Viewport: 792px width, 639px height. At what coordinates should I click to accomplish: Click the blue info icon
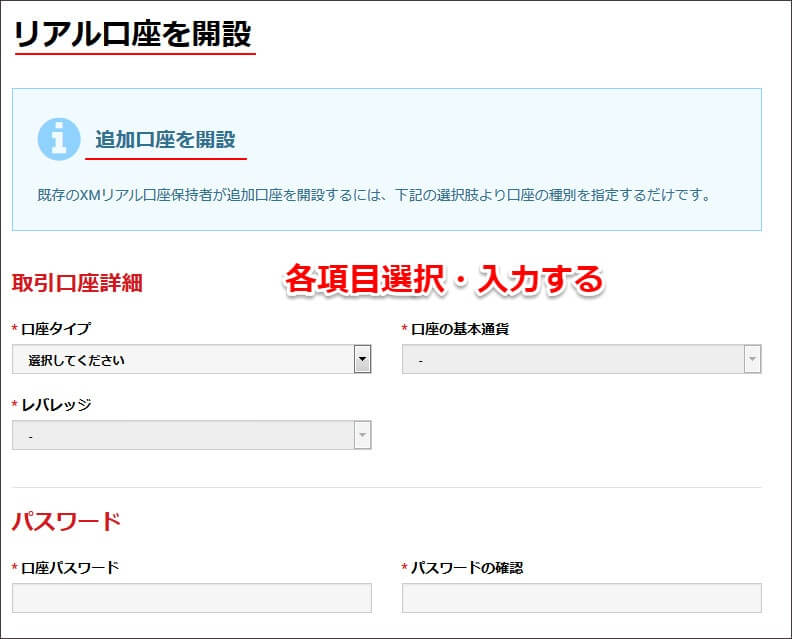pyautogui.click(x=59, y=139)
